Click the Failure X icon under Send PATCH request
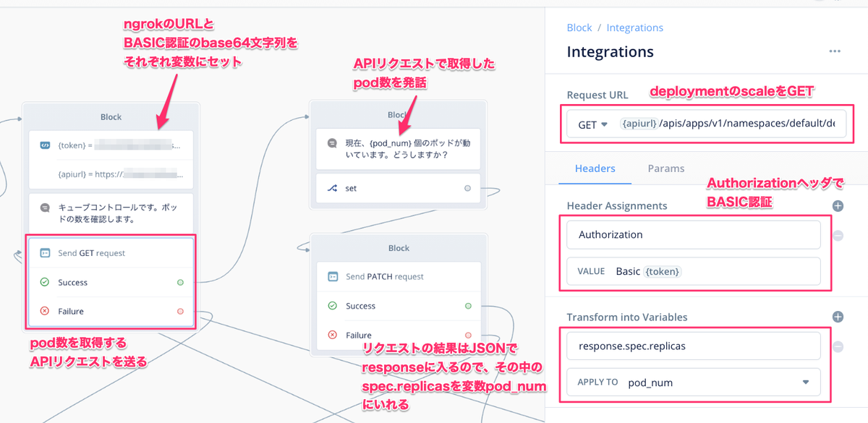Screen dimensions: 868x423 [x=333, y=335]
